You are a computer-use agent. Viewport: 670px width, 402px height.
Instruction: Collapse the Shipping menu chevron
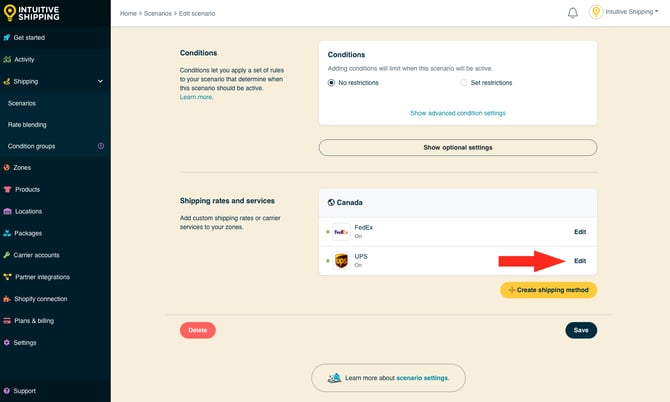coord(100,82)
